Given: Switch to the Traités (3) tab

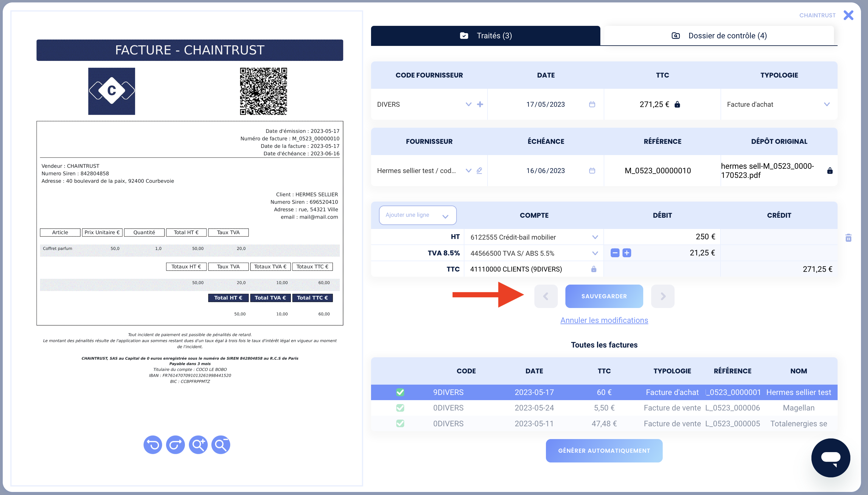Looking at the screenshot, I should [x=485, y=36].
